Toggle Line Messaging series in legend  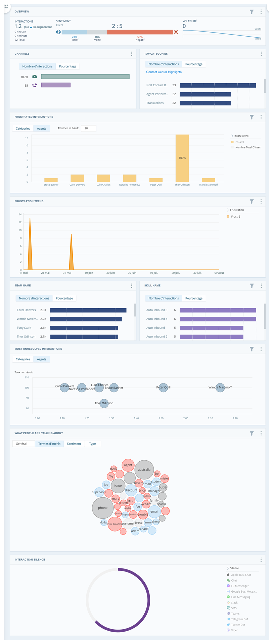pyautogui.click(x=239, y=597)
